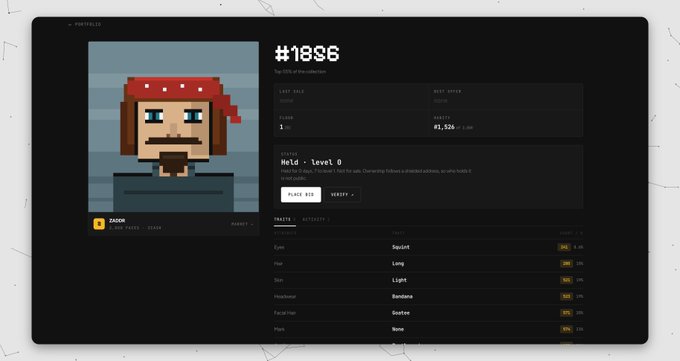
Task: Switch to the Traits tab
Action: 284,220
